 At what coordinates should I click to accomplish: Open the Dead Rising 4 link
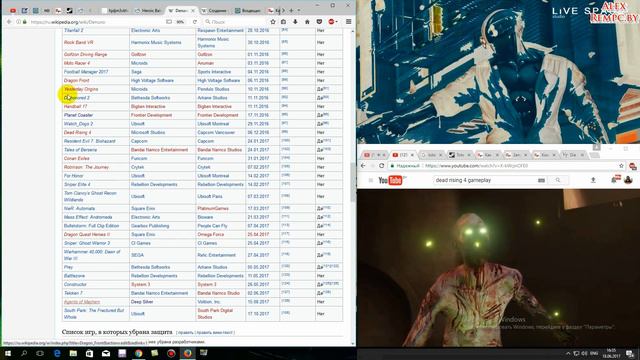click(78, 132)
